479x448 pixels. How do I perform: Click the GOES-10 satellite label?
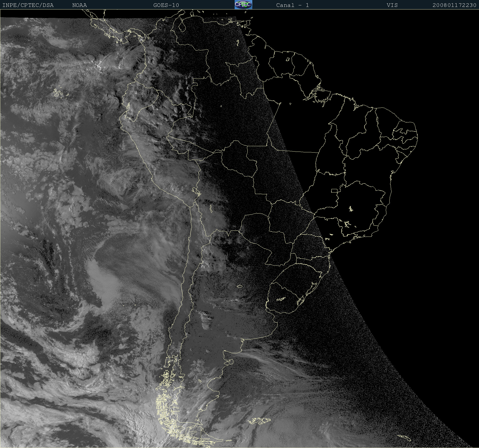click(166, 5)
